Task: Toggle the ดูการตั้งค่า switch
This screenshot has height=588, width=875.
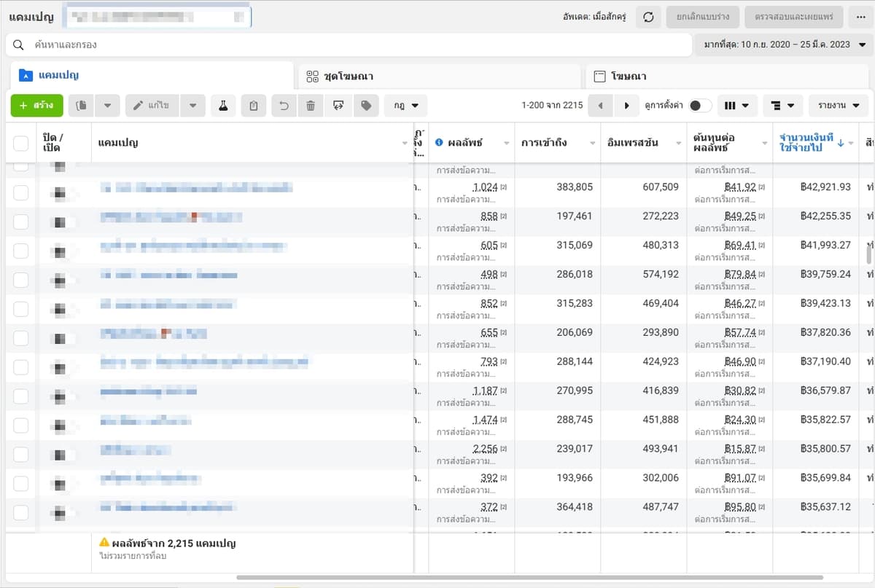Action: pyautogui.click(x=700, y=106)
